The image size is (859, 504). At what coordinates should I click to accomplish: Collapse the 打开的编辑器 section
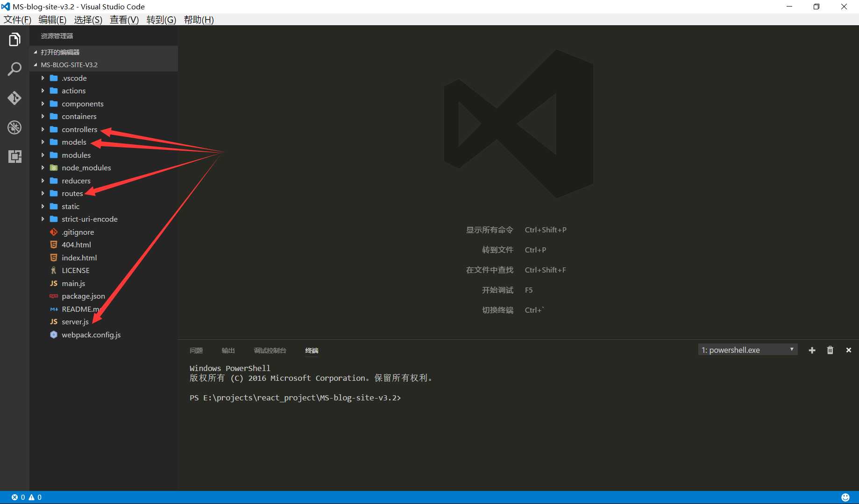(x=35, y=52)
